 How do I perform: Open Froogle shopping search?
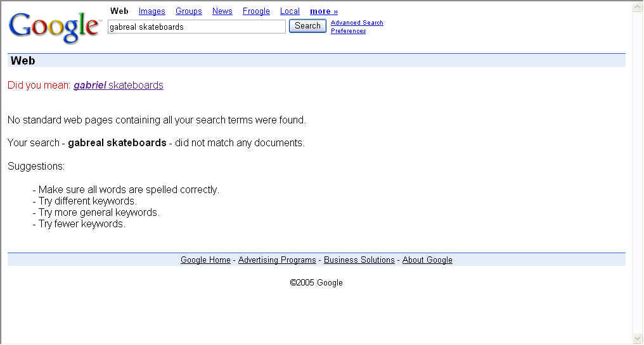pyautogui.click(x=256, y=11)
